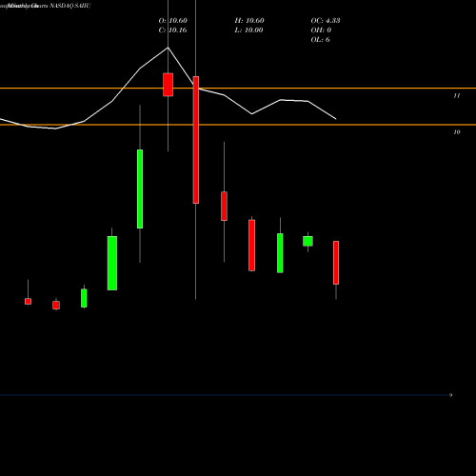Click the price axis label 10
The width and height of the screenshot is (476, 476).
click(x=457, y=132)
